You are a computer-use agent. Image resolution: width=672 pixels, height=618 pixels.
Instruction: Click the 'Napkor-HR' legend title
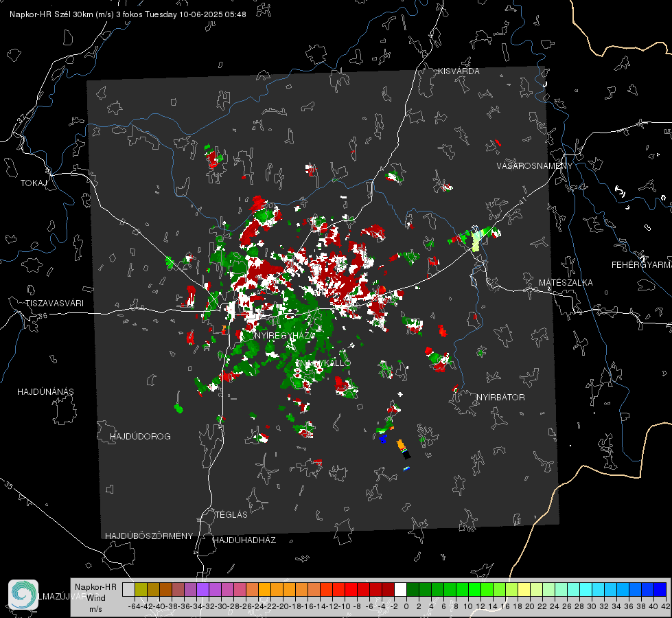pyautogui.click(x=95, y=586)
